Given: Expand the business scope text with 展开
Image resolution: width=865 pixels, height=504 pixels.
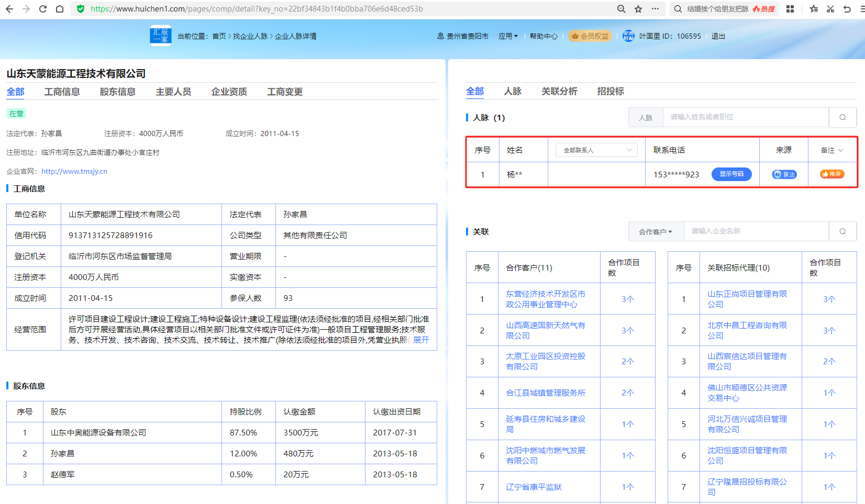Looking at the screenshot, I should [421, 340].
